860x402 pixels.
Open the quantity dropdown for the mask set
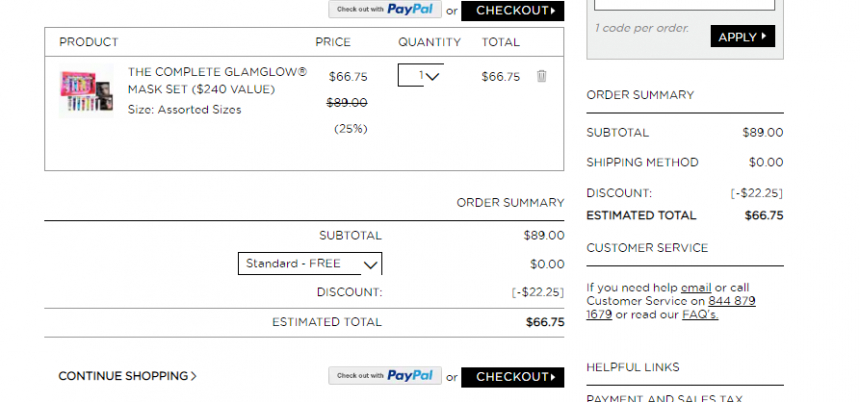[x=421, y=76]
